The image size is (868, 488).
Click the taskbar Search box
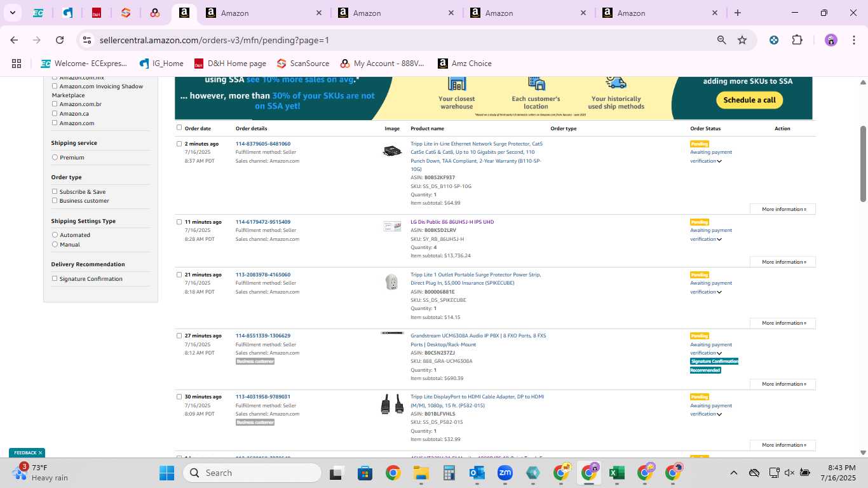(252, 473)
